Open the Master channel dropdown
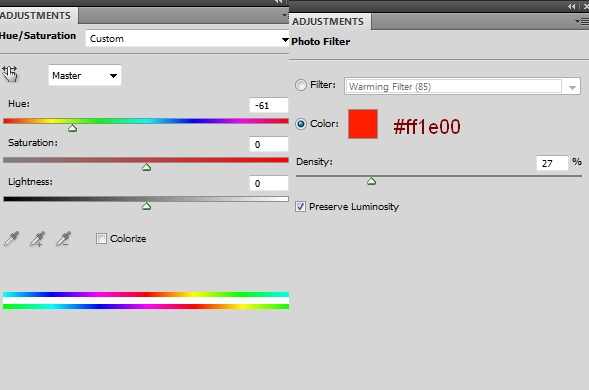589x390 pixels. pyautogui.click(x=85, y=76)
